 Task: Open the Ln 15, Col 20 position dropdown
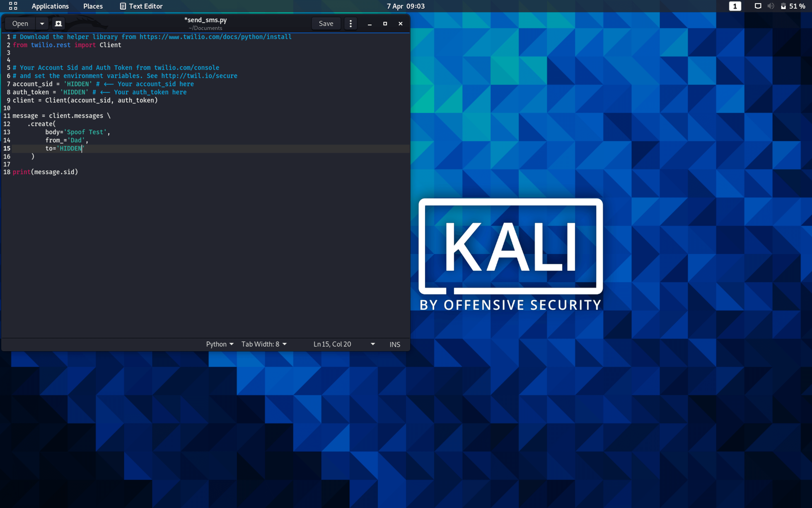[344, 344]
